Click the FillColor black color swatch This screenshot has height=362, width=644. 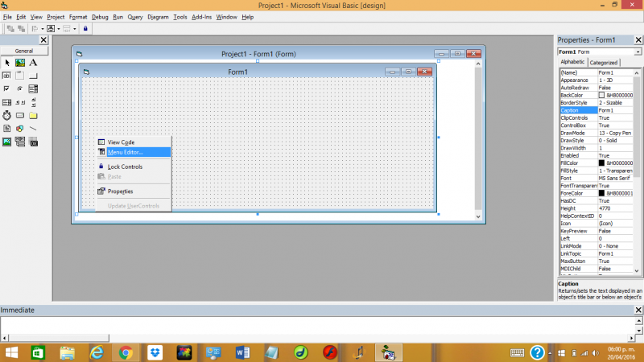click(x=601, y=163)
